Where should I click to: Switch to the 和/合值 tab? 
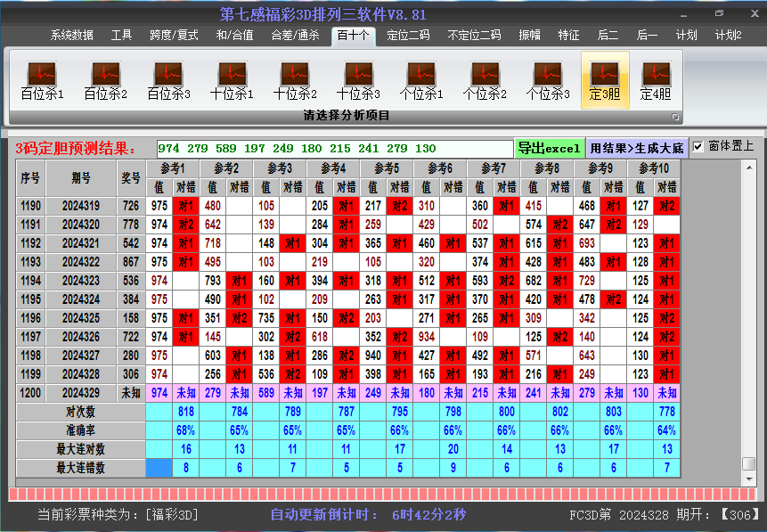(235, 36)
